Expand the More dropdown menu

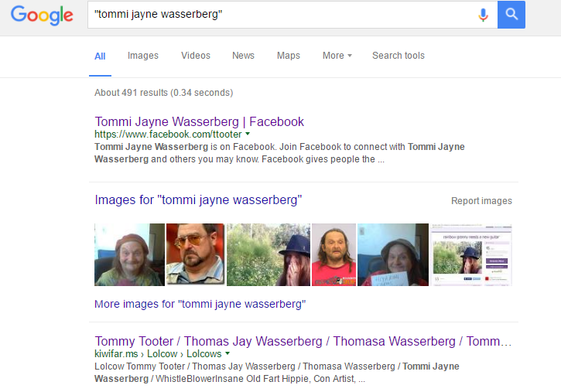coord(337,56)
